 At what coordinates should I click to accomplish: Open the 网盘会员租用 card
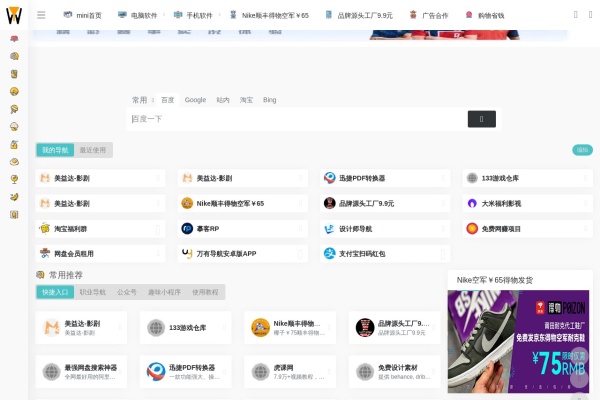coord(100,253)
